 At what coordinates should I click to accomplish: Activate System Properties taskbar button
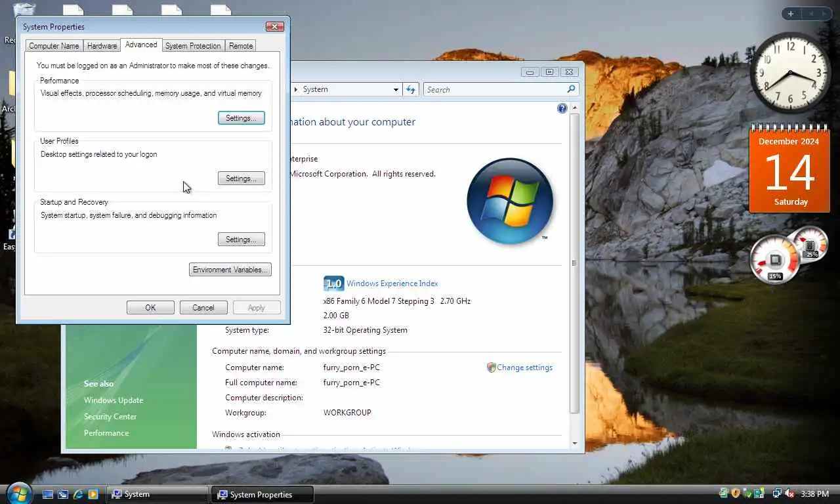(262, 494)
